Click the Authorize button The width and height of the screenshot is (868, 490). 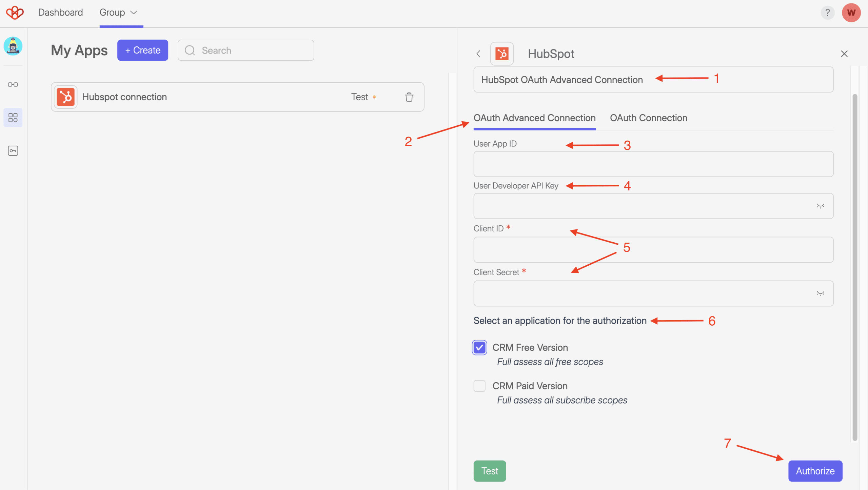point(815,471)
